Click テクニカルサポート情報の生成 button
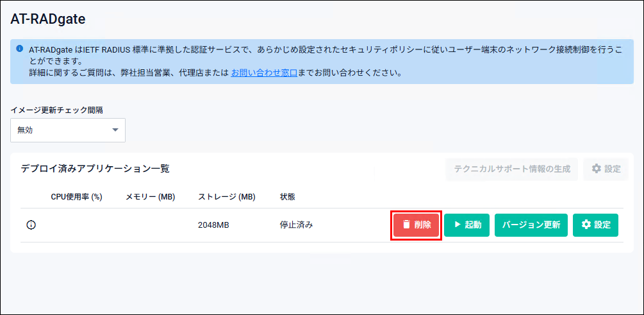 coord(512,169)
